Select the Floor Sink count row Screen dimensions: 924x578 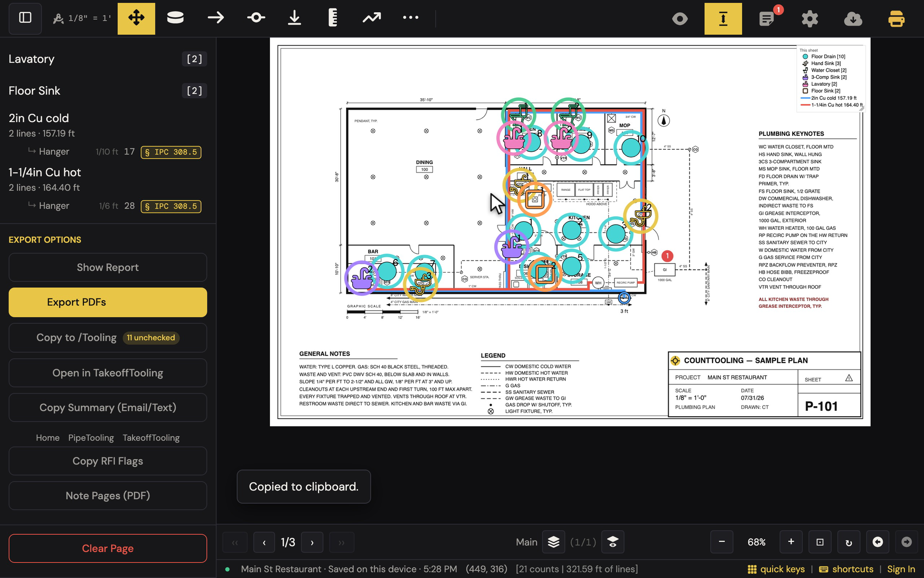coord(108,91)
